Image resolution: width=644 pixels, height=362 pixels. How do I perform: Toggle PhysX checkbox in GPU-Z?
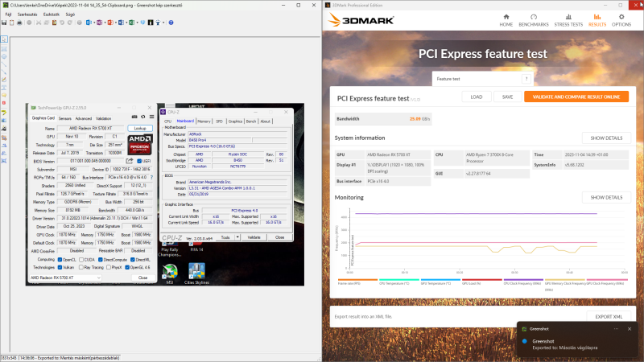tap(109, 268)
